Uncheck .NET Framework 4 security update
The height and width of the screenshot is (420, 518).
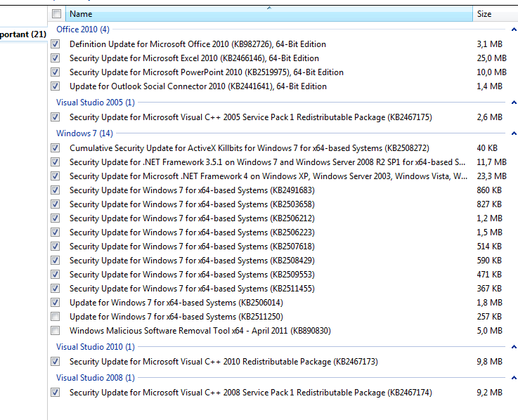pos(55,176)
